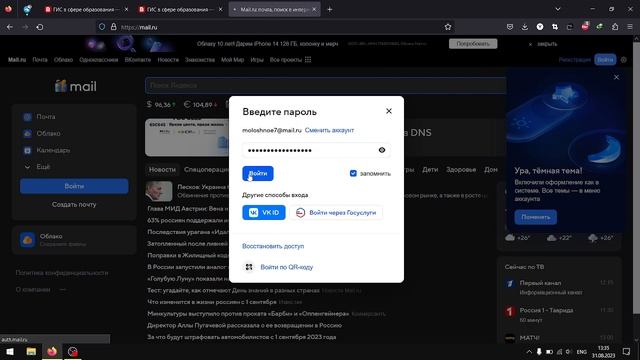Open Облако in top navigation

coord(63,60)
